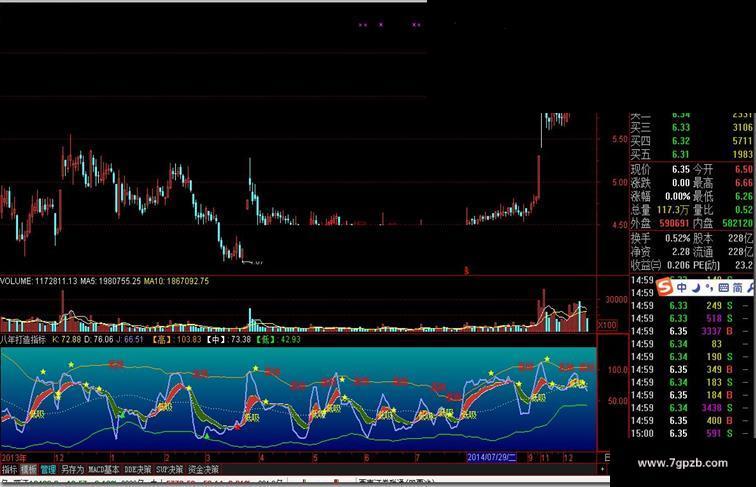The width and height of the screenshot is (756, 487).
Task: Click the 2014/07/29 date marker on timeline
Action: pyautogui.click(x=491, y=457)
